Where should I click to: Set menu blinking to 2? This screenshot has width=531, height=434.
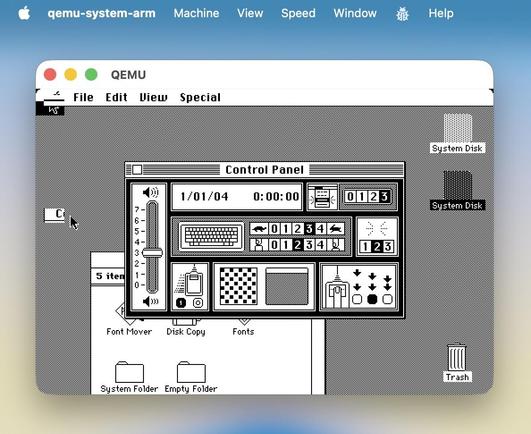pos(373,197)
